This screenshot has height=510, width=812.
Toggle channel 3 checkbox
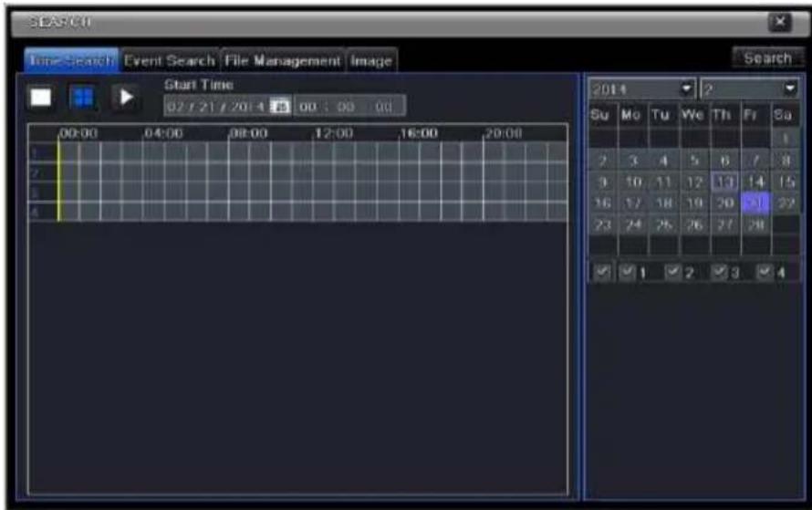pos(719,272)
